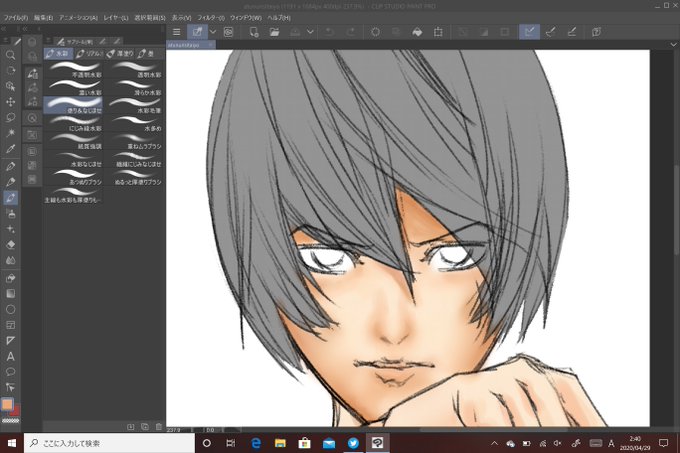The height and width of the screenshot is (453, 680).
Task: Open dropdown arrow next to CLIP STUDIO button
Action: [213, 32]
